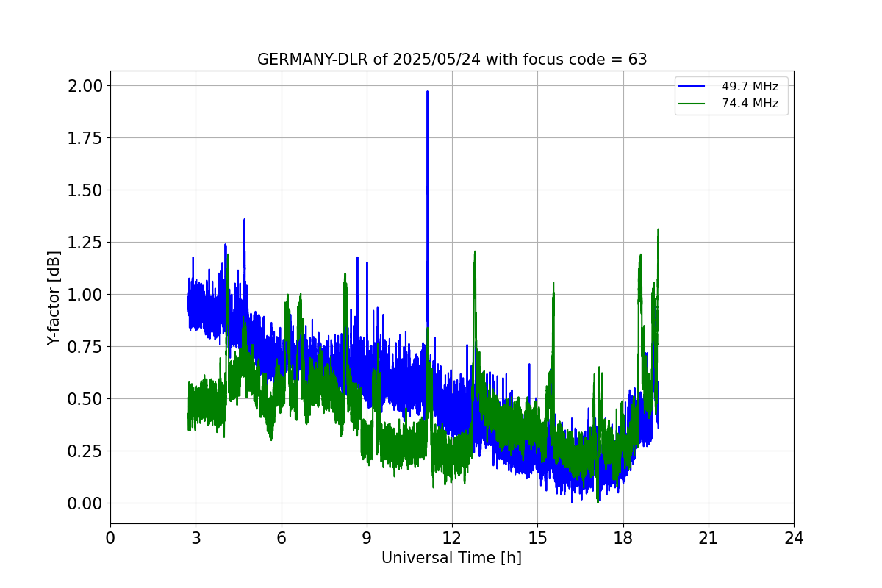Screen dimensions: 882x588
Task: Click the "49.7 MHz" legend label
Action: [x=750, y=87]
